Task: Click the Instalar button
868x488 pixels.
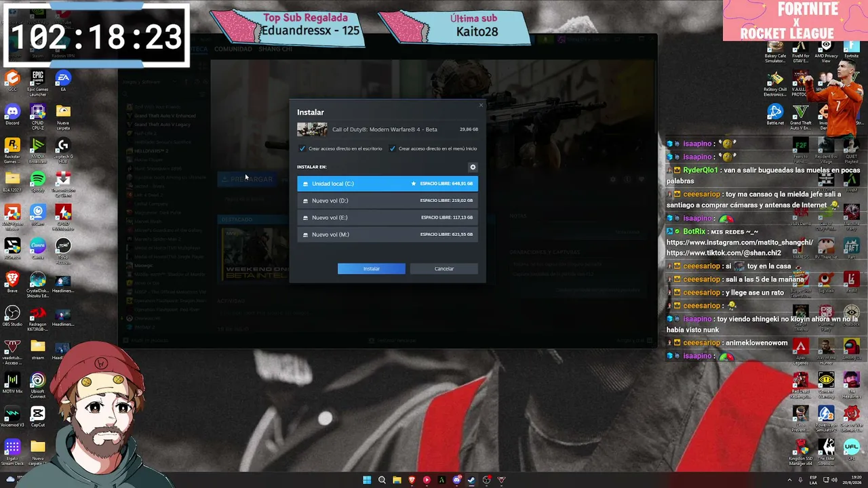Action: [x=372, y=269]
